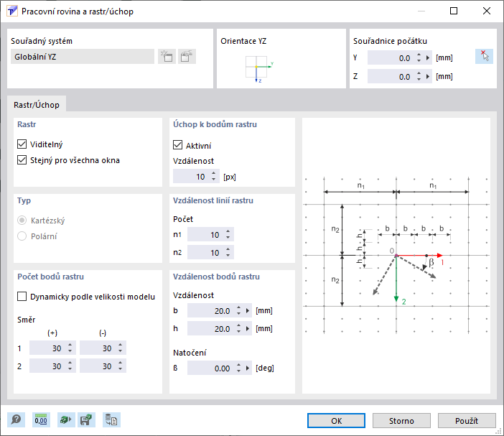Click the n2 count value field

point(206,253)
